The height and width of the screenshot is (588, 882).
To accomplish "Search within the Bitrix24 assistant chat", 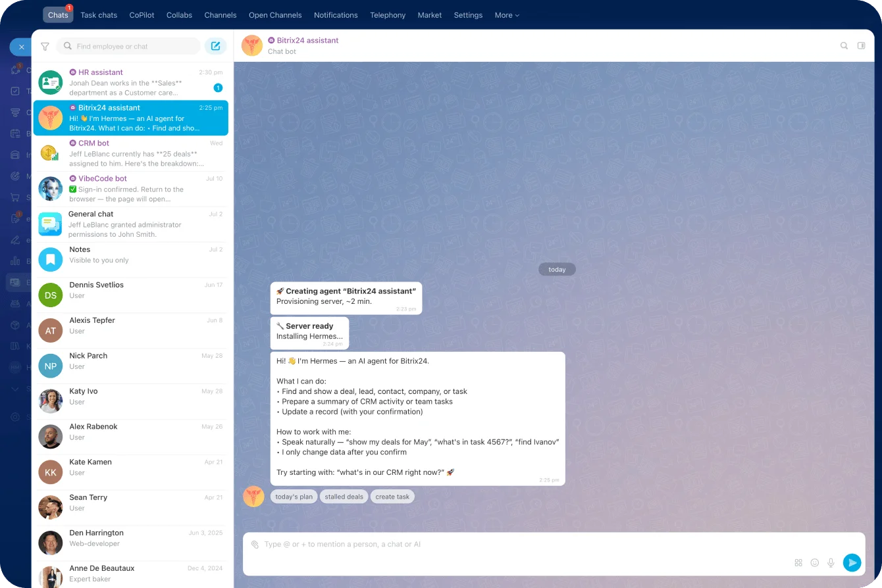I will 844,46.
